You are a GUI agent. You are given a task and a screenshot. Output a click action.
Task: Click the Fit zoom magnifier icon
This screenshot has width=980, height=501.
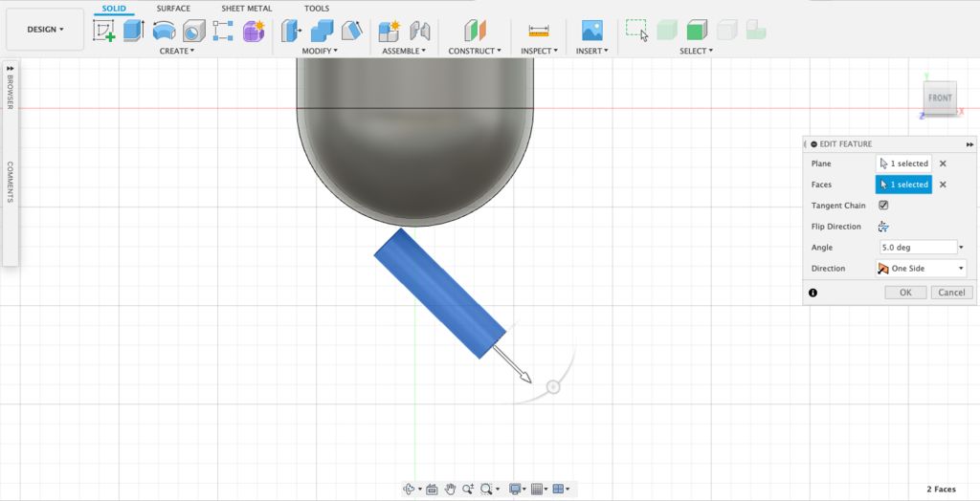[x=486, y=489]
